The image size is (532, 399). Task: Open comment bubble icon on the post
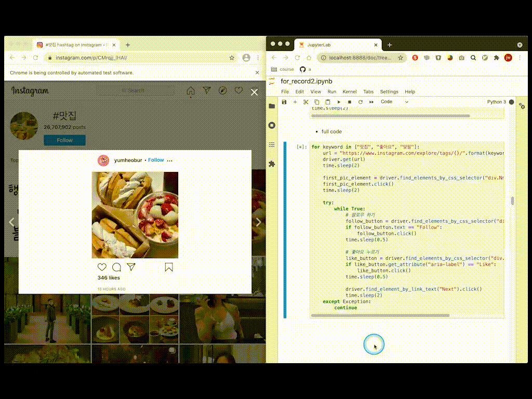[x=116, y=267]
